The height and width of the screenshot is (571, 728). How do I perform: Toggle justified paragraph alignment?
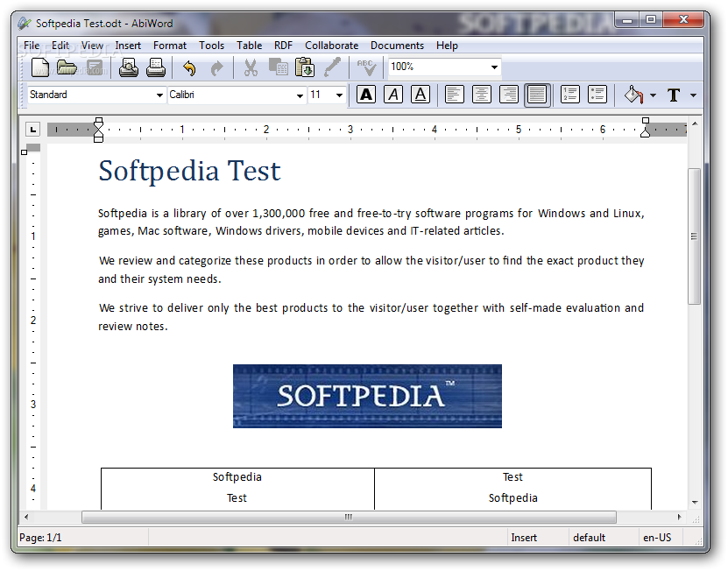tap(537, 95)
